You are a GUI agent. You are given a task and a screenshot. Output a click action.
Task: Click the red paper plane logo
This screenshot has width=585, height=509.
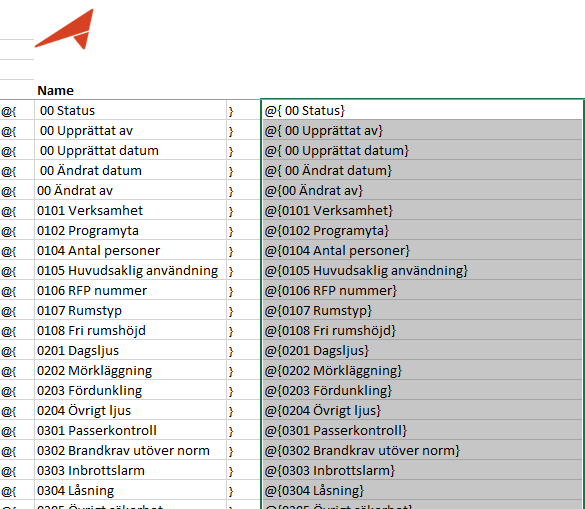(65, 29)
